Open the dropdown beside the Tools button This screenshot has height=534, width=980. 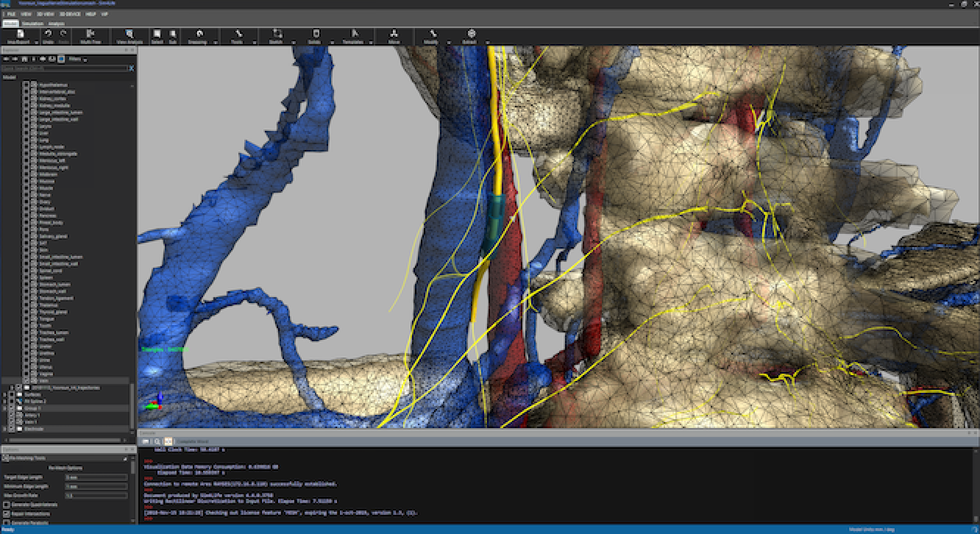coord(255,42)
